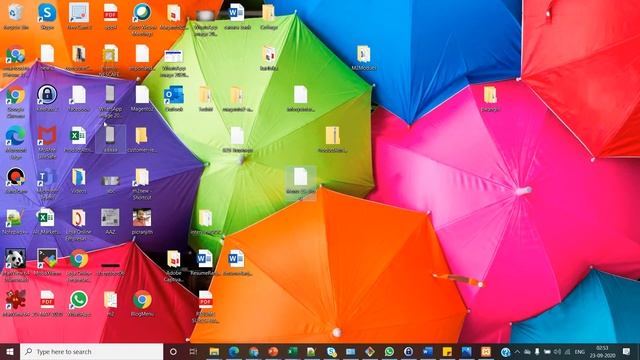Open Excel from the taskbar
The image size is (640, 360).
pyautogui.click(x=293, y=351)
